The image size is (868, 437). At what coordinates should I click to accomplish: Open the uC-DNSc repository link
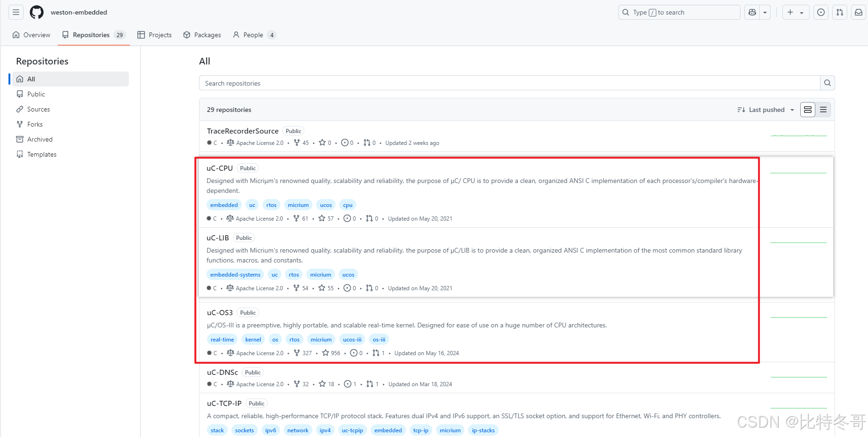223,372
